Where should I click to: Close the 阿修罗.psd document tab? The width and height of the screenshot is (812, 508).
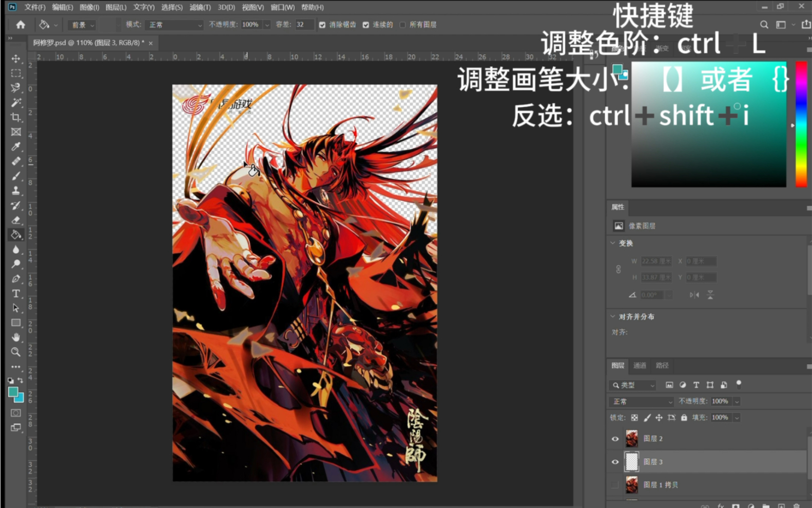click(x=150, y=43)
